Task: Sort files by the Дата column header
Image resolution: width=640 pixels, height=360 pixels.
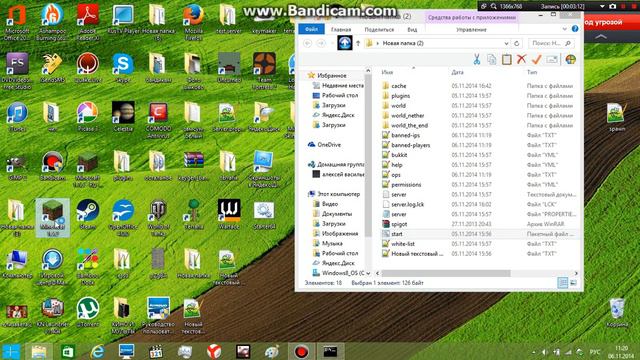Action: (458, 72)
